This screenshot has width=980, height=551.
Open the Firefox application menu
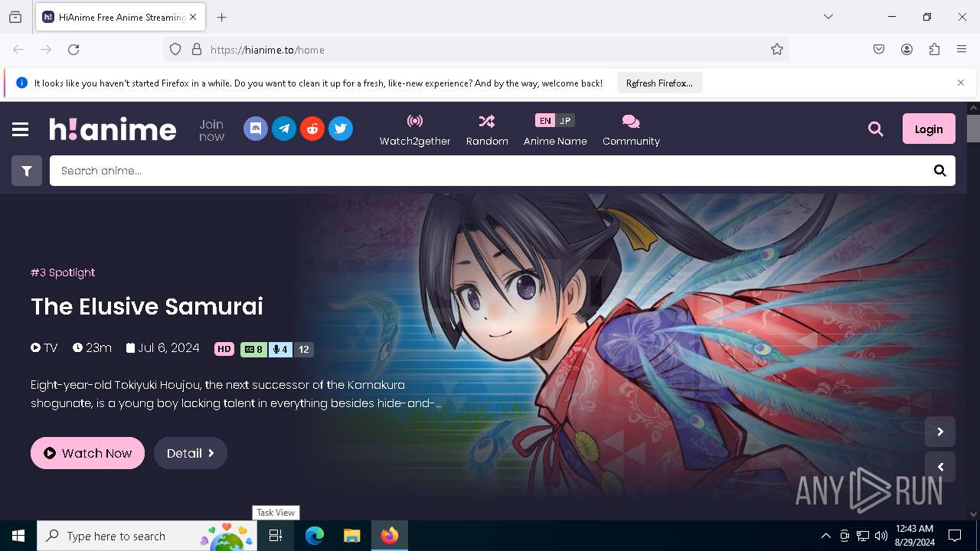coord(962,50)
